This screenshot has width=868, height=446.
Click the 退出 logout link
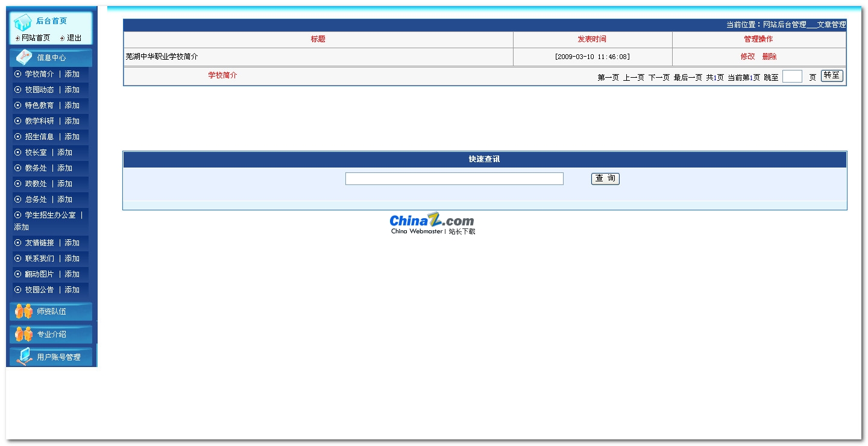(74, 38)
